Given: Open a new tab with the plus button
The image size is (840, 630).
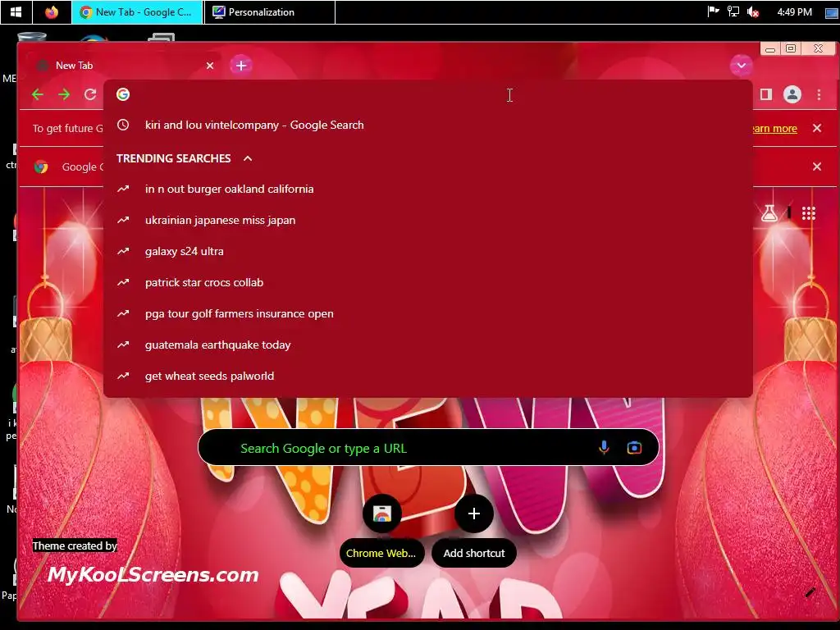Looking at the screenshot, I should [241, 66].
